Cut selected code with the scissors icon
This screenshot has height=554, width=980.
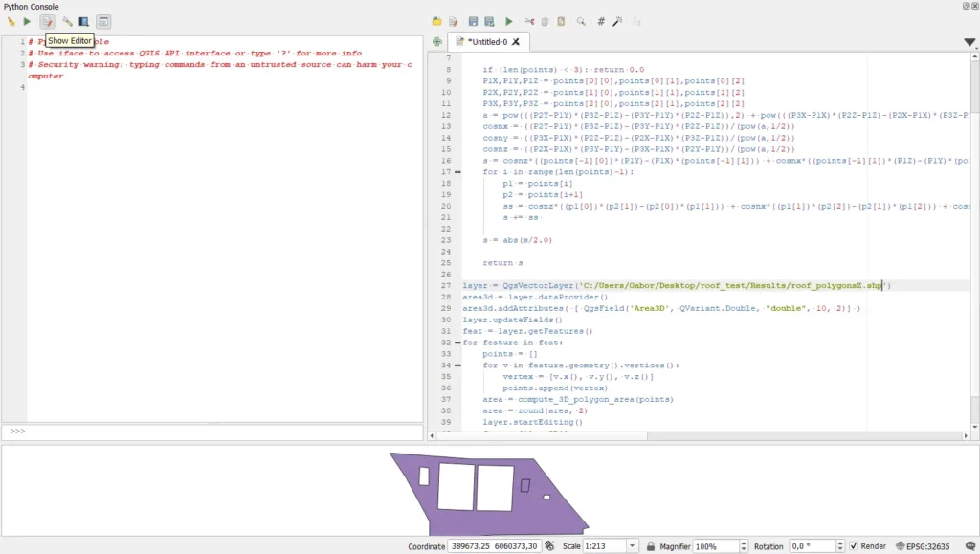point(530,21)
